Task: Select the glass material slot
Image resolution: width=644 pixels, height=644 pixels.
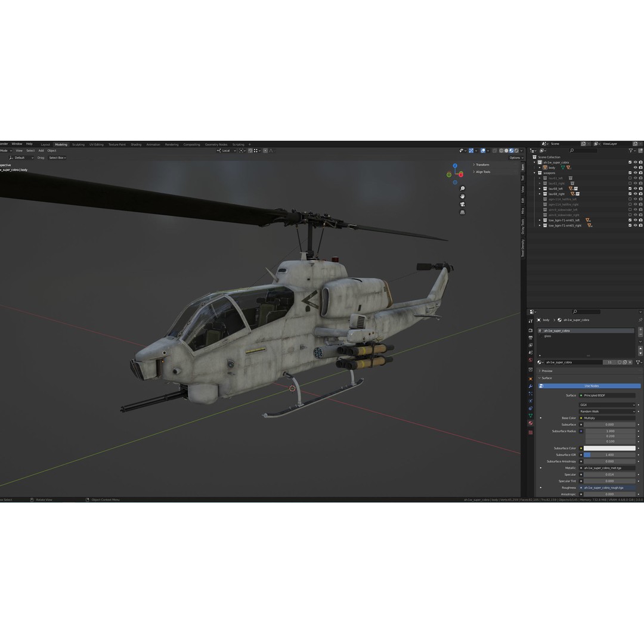Action: tap(587, 336)
